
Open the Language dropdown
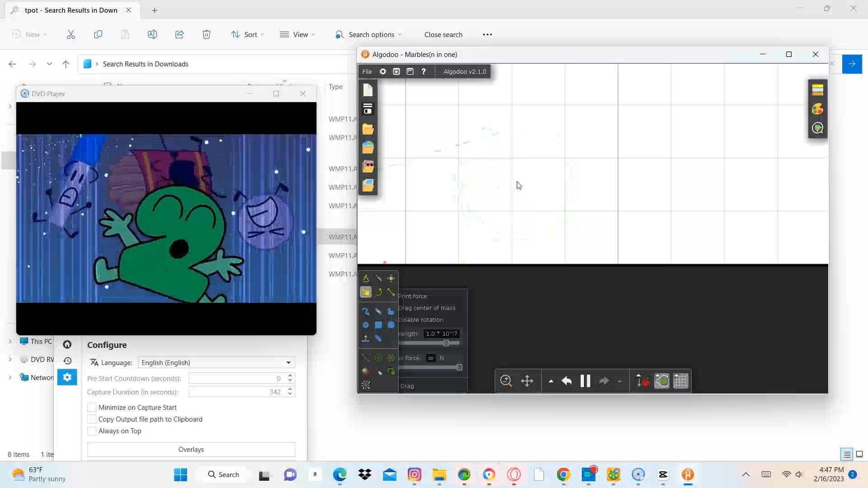coord(216,362)
